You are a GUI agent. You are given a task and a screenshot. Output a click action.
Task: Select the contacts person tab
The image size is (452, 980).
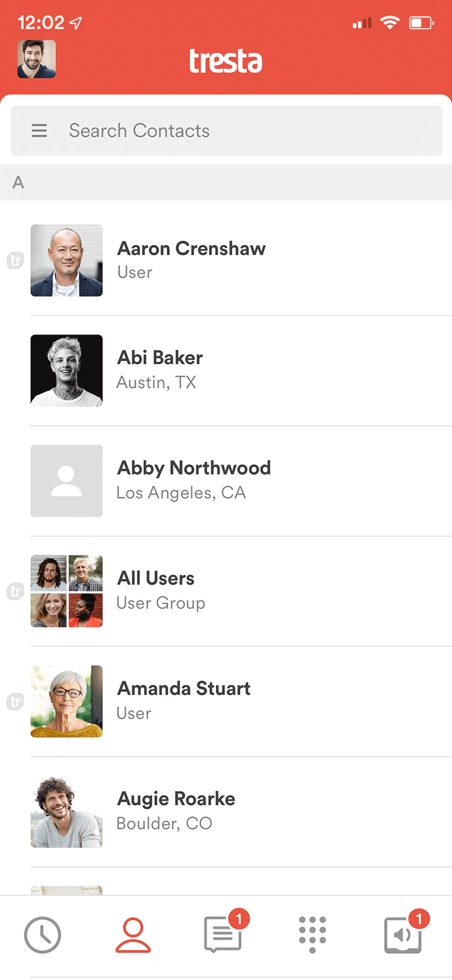point(133,935)
